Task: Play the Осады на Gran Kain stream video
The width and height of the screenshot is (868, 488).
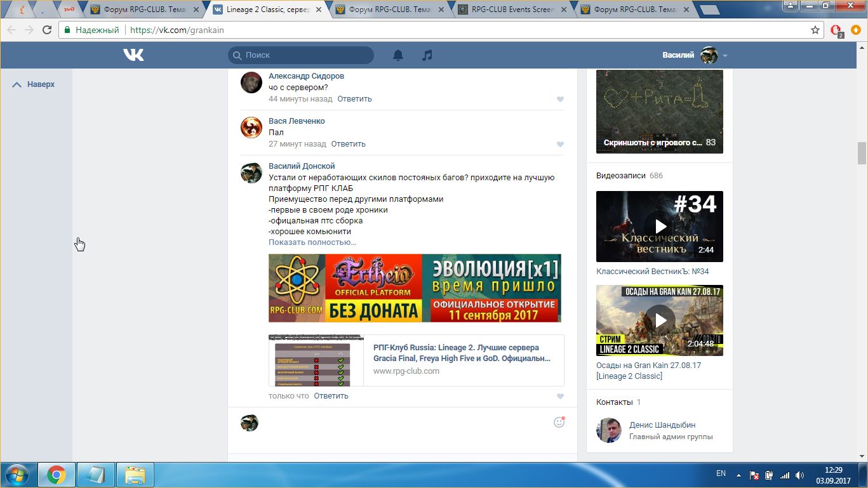Action: click(x=660, y=320)
